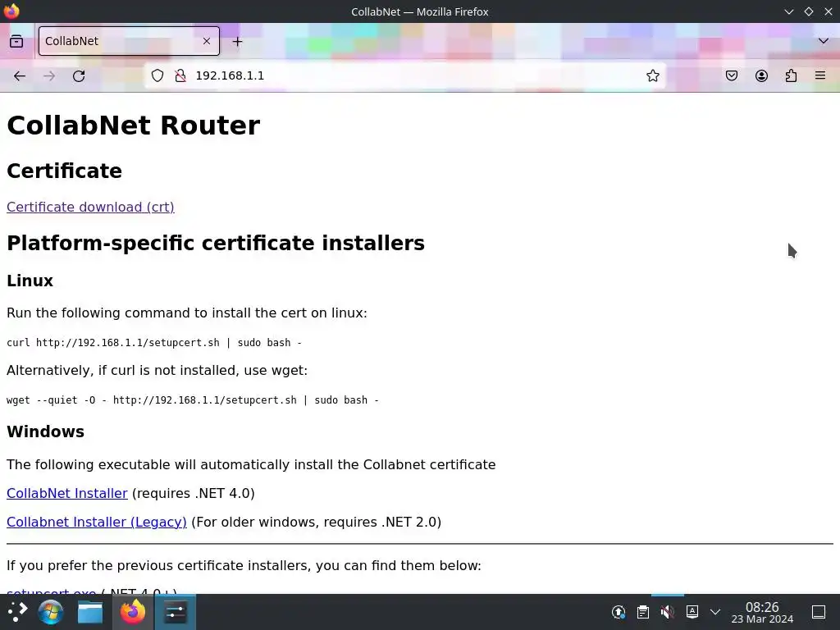Bookmark this page with the star
This screenshot has width=840, height=630.
click(x=652, y=75)
